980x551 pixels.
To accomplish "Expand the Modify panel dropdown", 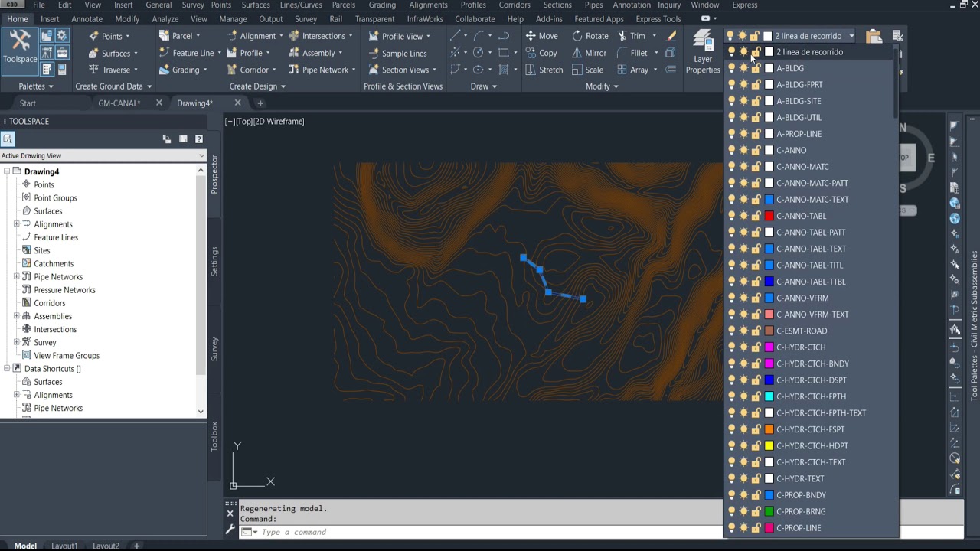I will tap(602, 86).
